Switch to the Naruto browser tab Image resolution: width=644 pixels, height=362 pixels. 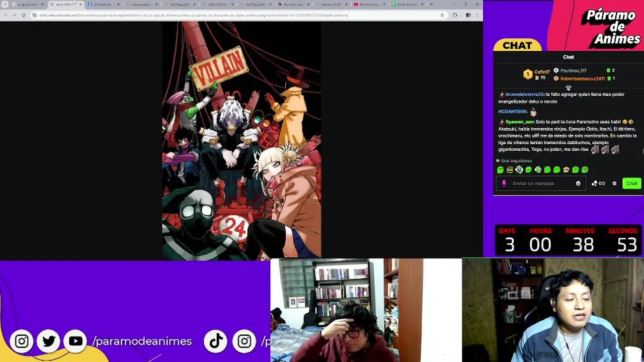click(x=332, y=5)
